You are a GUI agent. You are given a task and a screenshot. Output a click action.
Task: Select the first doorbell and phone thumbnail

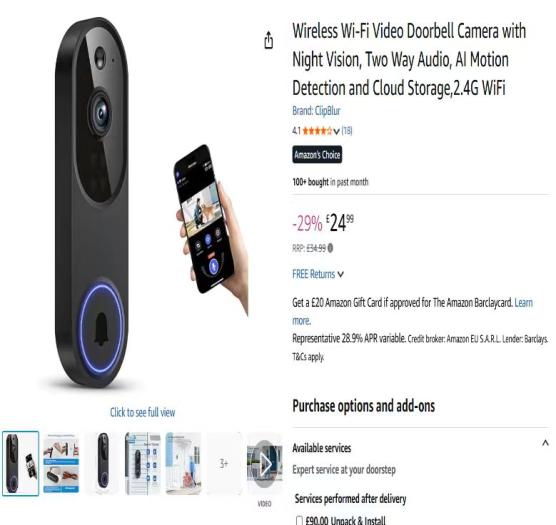(21, 463)
